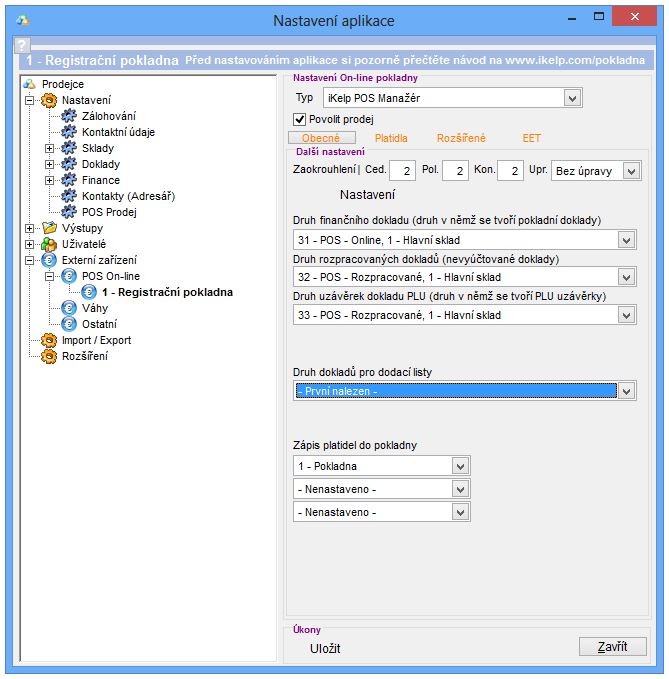Image resolution: width=669 pixels, height=679 pixels.
Task: Click the Zavřít button
Action: [612, 647]
